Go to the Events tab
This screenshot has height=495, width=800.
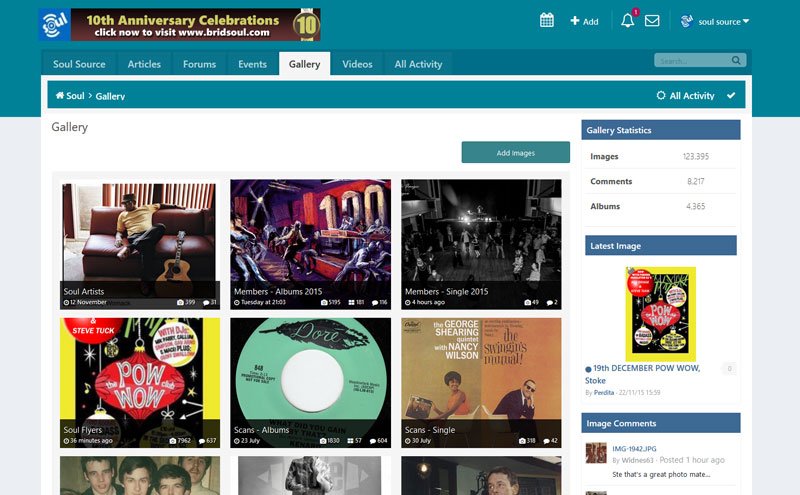[x=252, y=64]
